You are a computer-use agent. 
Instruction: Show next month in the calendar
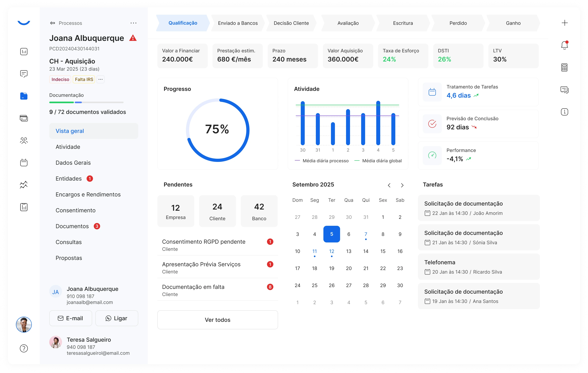402,185
